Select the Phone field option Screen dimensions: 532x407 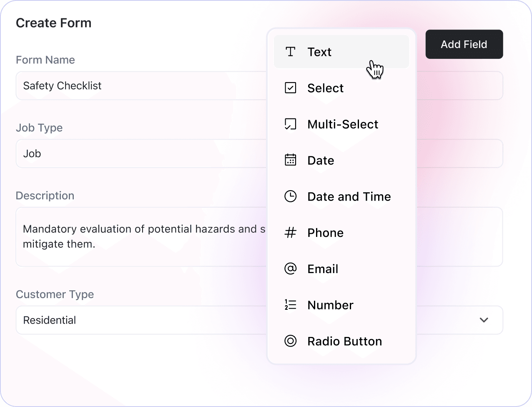coord(325,233)
